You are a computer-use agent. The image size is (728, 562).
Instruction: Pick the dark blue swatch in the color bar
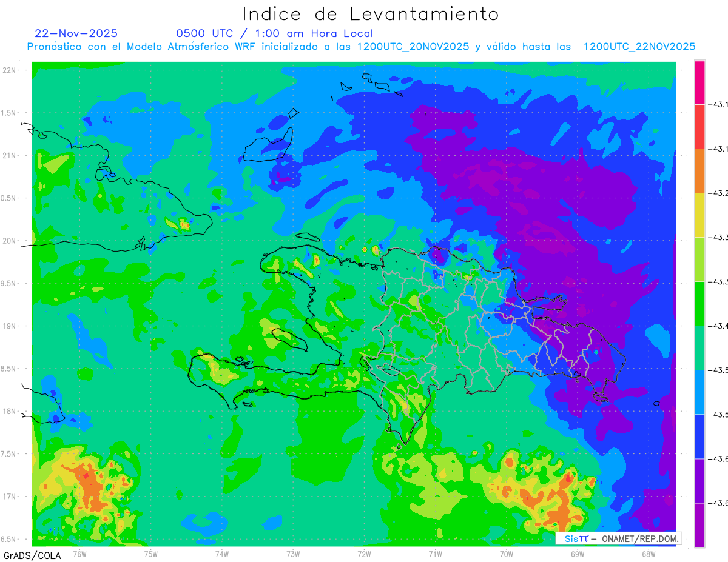coord(699,437)
